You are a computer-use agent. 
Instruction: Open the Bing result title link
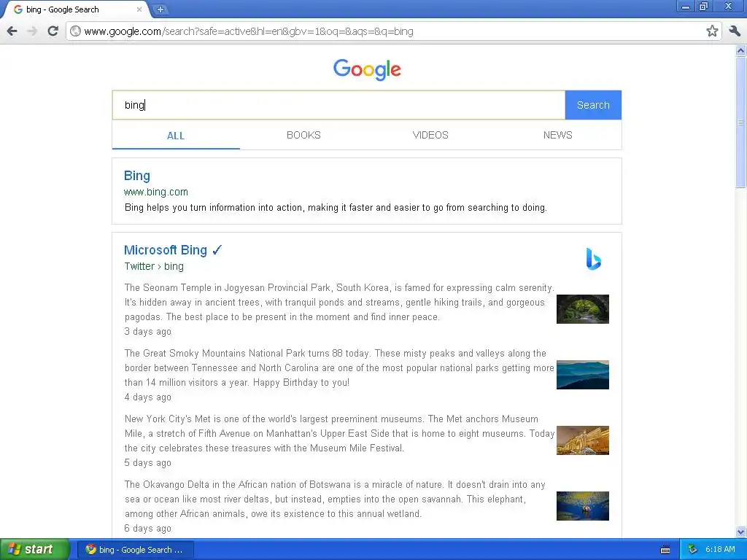pyautogui.click(x=136, y=176)
